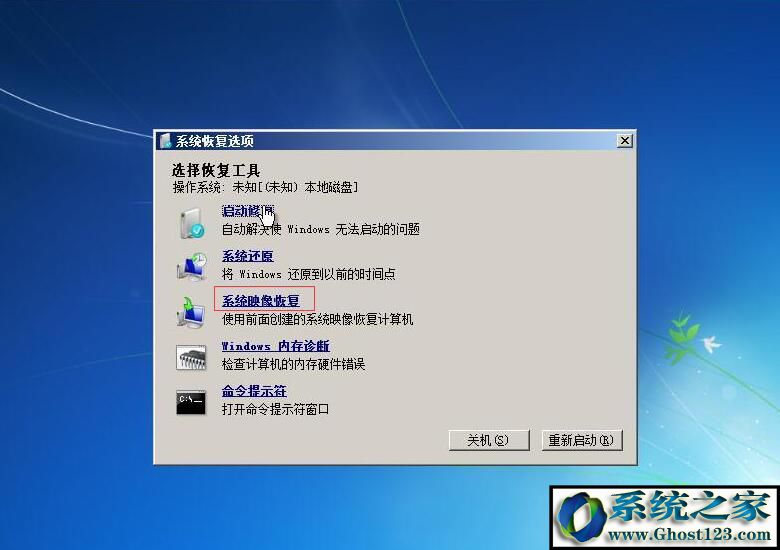
Task: Click the 系统恢复选项 title bar text
Action: pos(214,141)
